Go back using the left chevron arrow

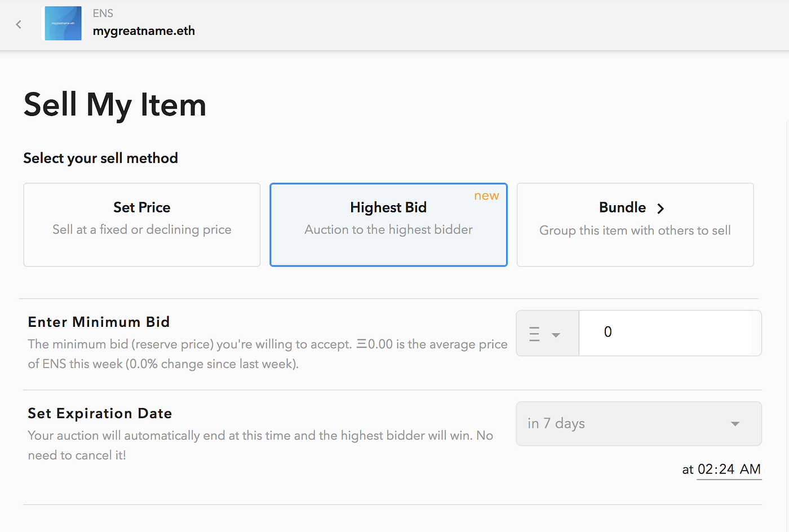[x=19, y=24]
